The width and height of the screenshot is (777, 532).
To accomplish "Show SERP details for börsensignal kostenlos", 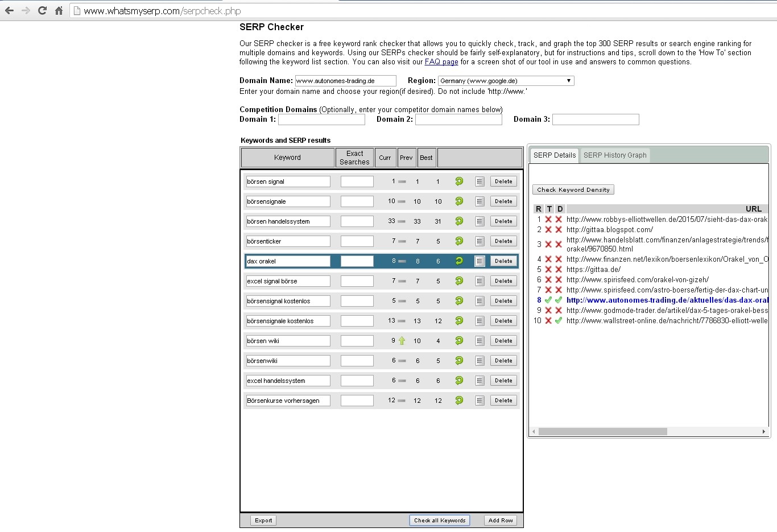I will 480,301.
